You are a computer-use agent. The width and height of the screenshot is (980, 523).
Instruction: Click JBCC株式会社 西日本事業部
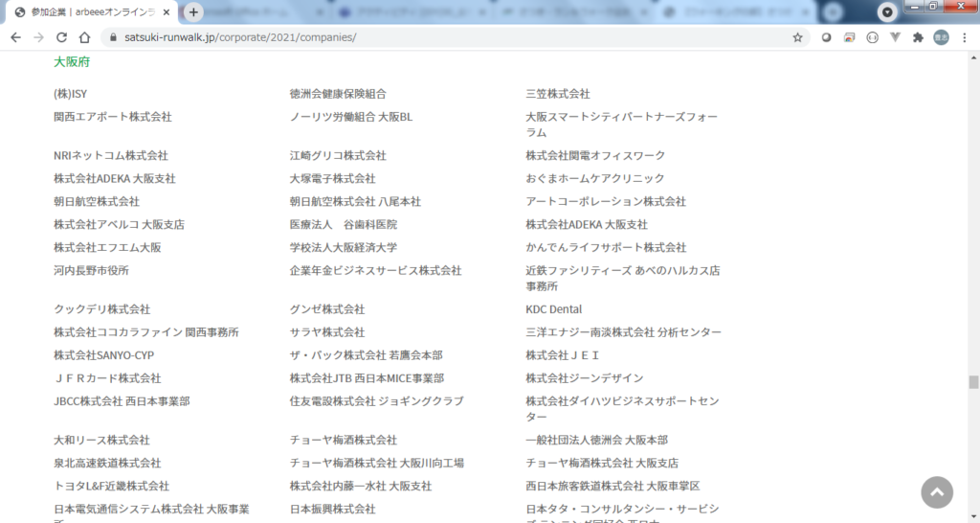pyautogui.click(x=122, y=401)
